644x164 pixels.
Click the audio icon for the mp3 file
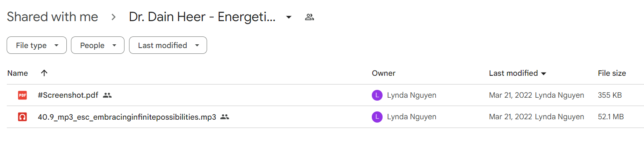click(x=22, y=117)
